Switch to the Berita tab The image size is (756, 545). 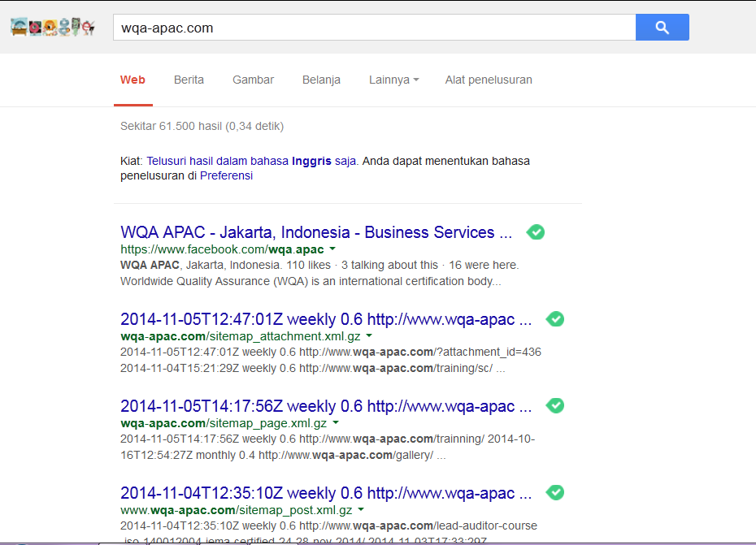click(189, 80)
